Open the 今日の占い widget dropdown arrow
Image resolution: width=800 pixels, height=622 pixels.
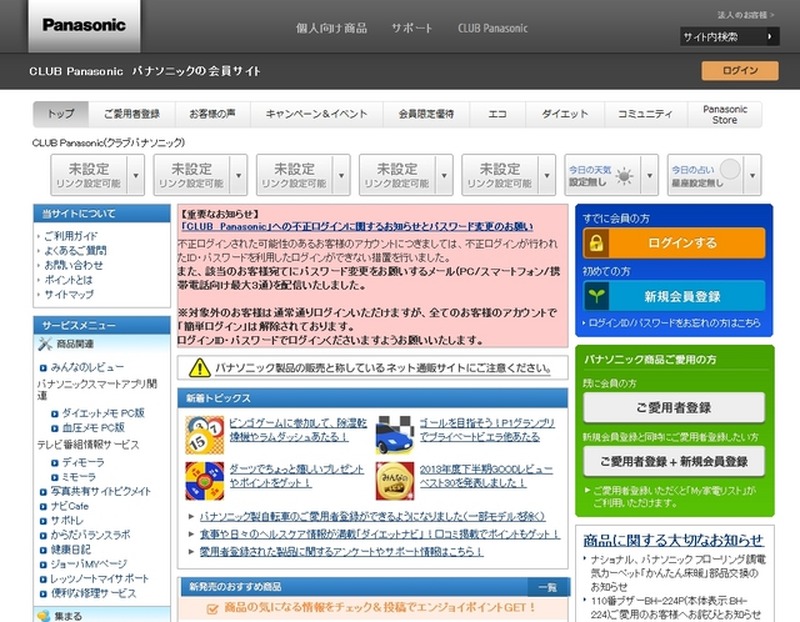coord(753,175)
